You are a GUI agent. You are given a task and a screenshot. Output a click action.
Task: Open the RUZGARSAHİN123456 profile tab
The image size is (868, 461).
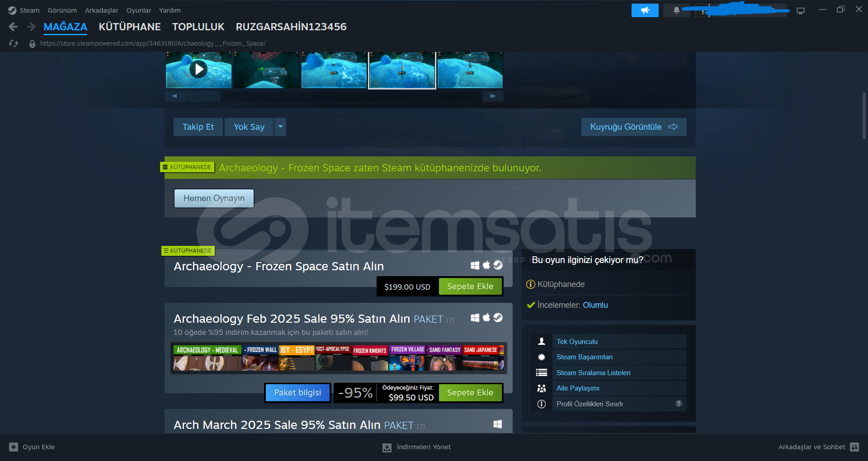coord(291,27)
